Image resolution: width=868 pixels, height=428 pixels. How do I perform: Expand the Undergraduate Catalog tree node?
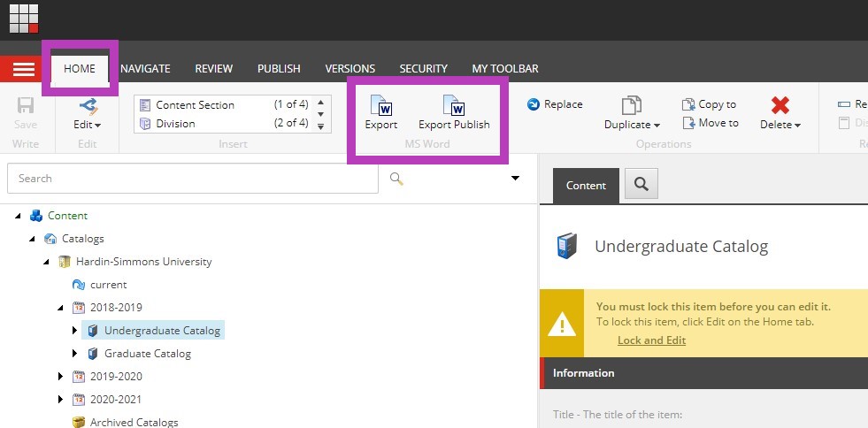[75, 331]
